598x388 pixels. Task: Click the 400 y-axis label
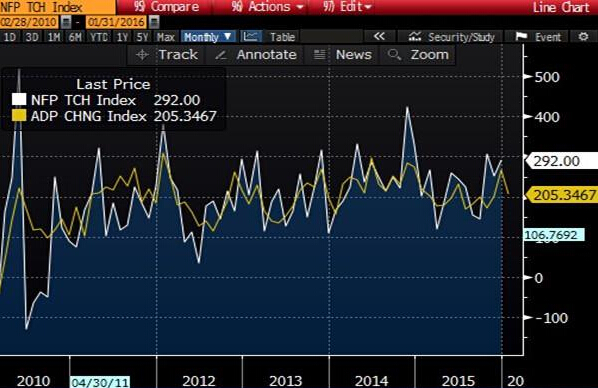click(547, 117)
